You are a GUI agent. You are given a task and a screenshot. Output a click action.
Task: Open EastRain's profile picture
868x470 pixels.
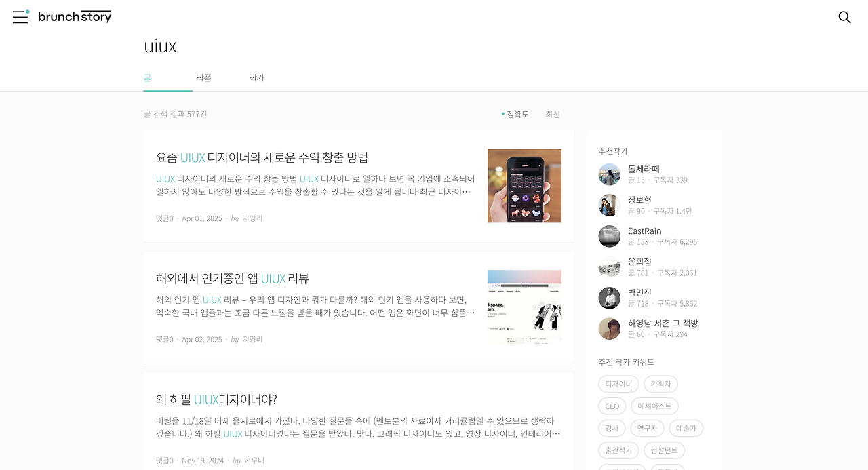coord(609,235)
